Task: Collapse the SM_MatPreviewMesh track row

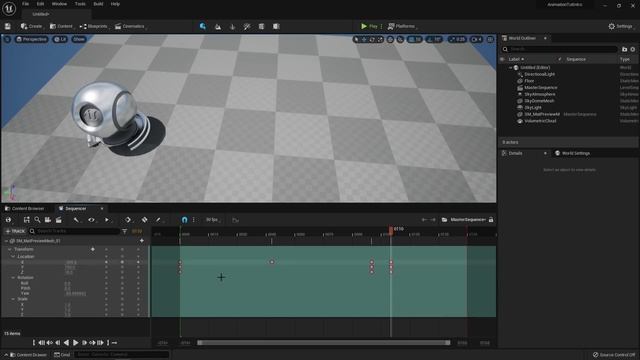Action: (6, 241)
